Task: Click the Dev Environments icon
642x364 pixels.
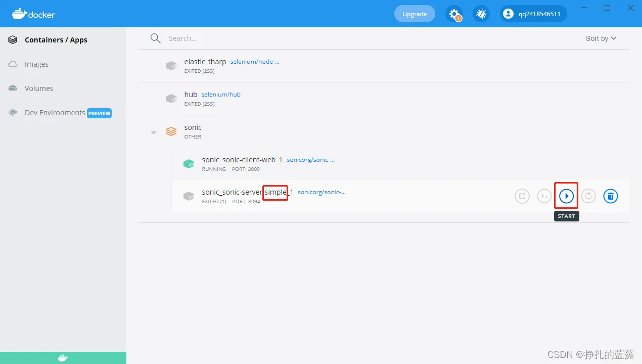Action: 13,113
